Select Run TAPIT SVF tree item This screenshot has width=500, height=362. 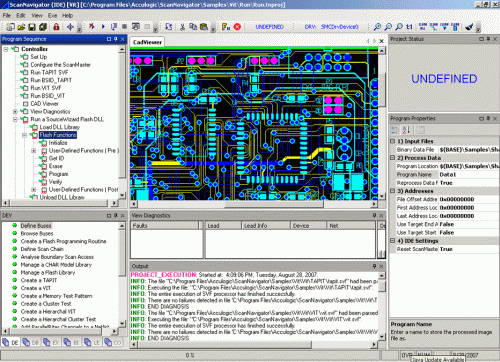click(49, 72)
